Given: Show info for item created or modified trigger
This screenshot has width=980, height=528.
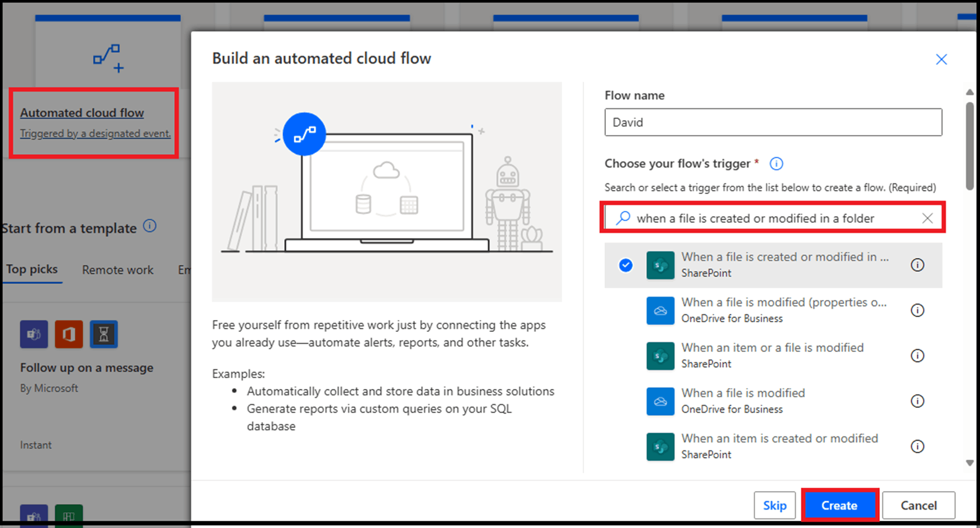Looking at the screenshot, I should point(917,446).
